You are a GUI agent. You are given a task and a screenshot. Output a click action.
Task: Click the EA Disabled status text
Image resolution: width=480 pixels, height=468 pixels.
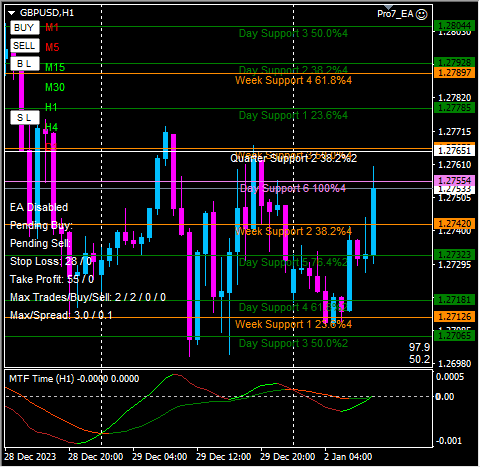pos(39,207)
